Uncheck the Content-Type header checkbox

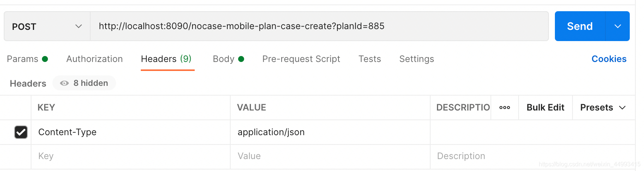[x=21, y=132]
